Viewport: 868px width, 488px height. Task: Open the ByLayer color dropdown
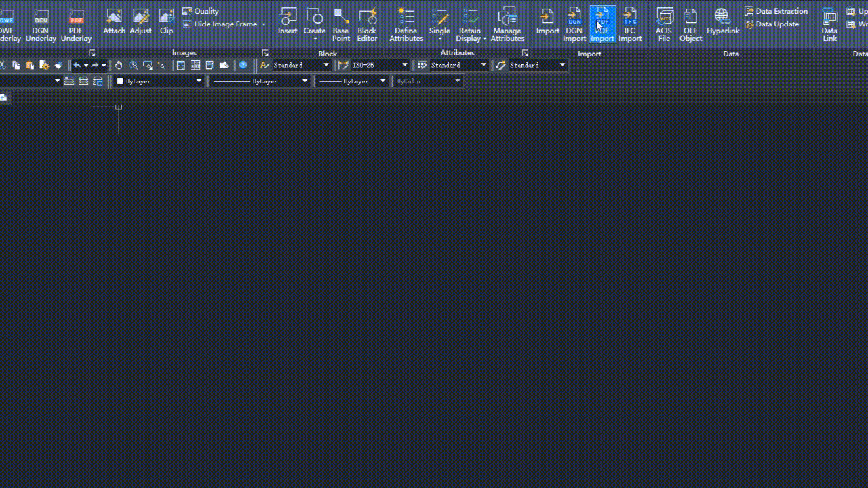pos(199,81)
